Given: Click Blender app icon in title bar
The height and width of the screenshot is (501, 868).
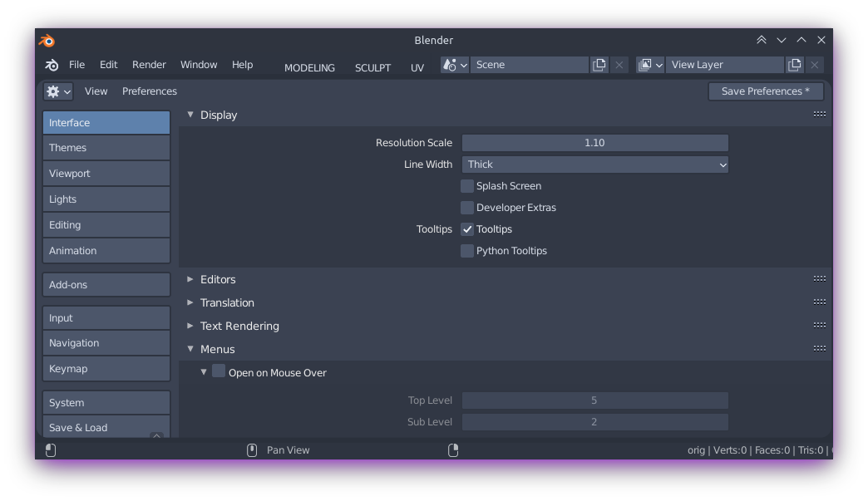Looking at the screenshot, I should click(x=47, y=41).
